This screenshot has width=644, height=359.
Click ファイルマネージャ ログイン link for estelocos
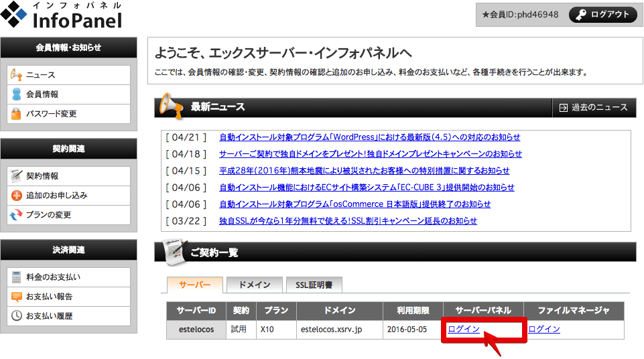point(544,329)
